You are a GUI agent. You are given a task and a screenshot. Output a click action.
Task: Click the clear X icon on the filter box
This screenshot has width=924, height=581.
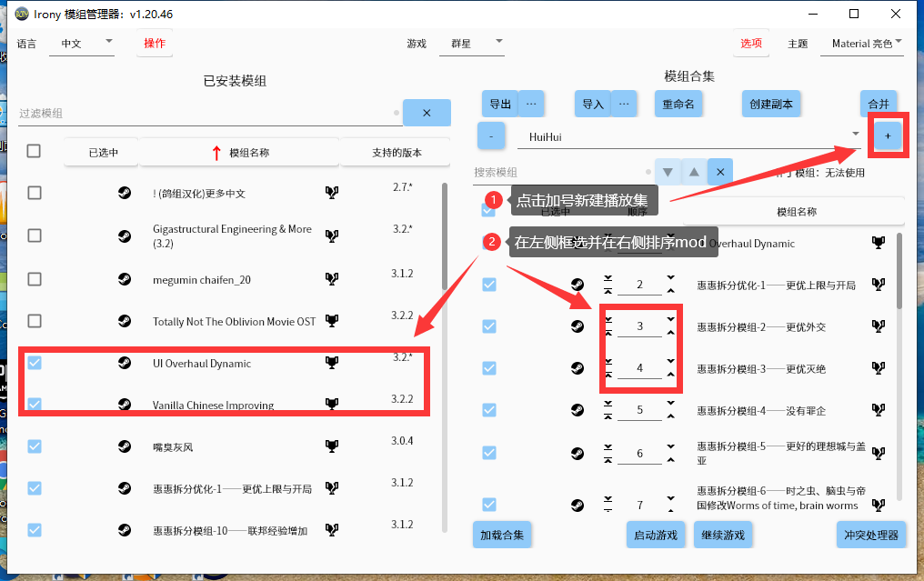point(427,112)
